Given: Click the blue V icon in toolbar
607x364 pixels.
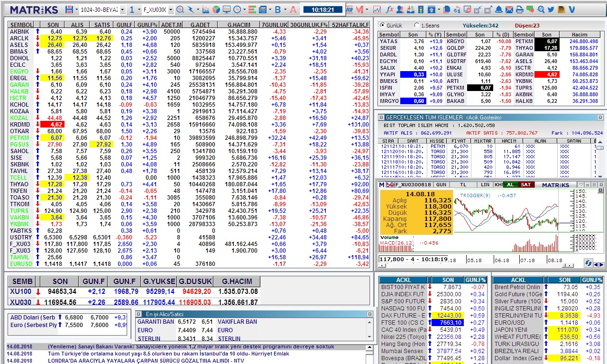Looking at the screenshot, I should coord(572,9).
